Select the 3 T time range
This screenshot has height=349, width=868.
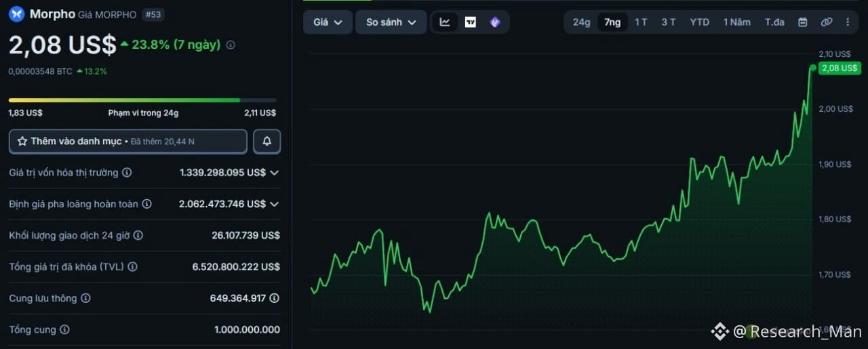(x=669, y=22)
